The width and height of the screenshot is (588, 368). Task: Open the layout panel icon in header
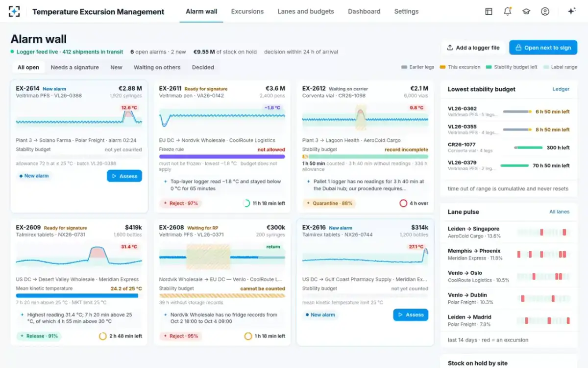(x=489, y=11)
